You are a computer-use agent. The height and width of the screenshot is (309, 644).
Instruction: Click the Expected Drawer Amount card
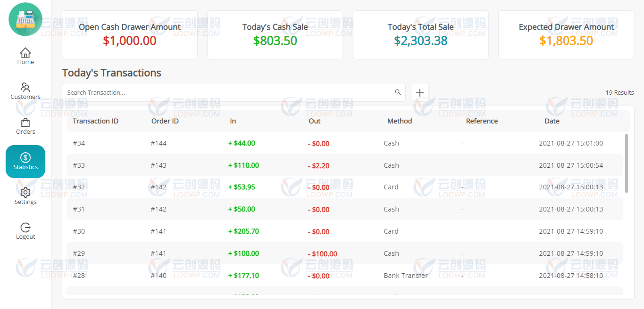(566, 35)
